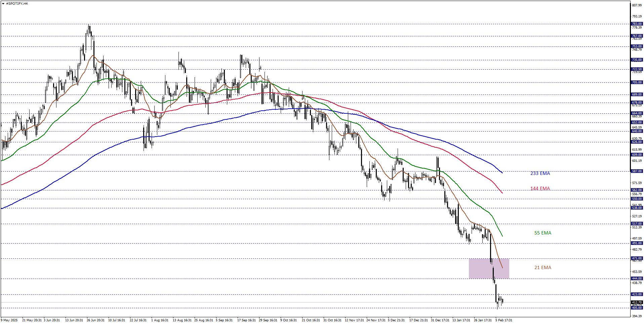Click the 783.00 price level tag
Image resolution: width=644 pixels, height=324 pixels.
[637, 24]
